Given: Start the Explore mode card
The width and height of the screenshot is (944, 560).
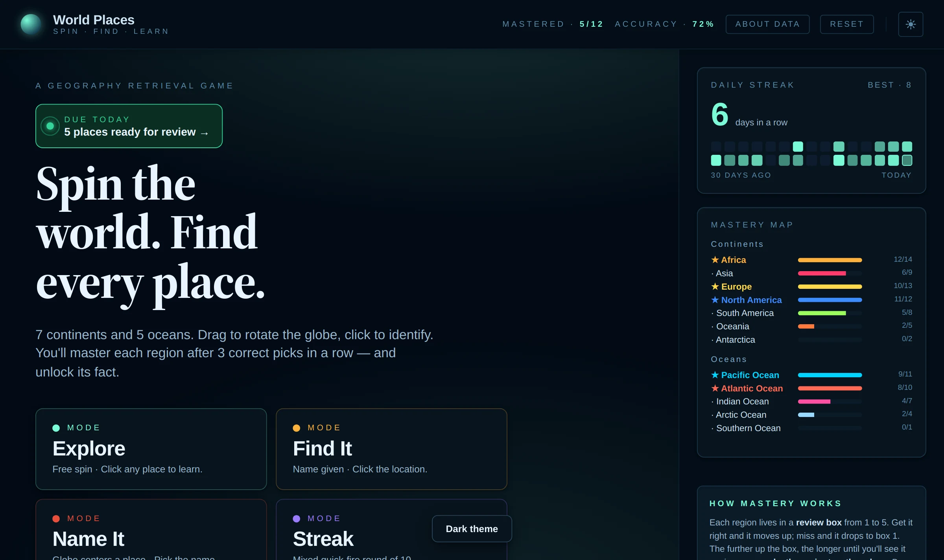Looking at the screenshot, I should (151, 449).
